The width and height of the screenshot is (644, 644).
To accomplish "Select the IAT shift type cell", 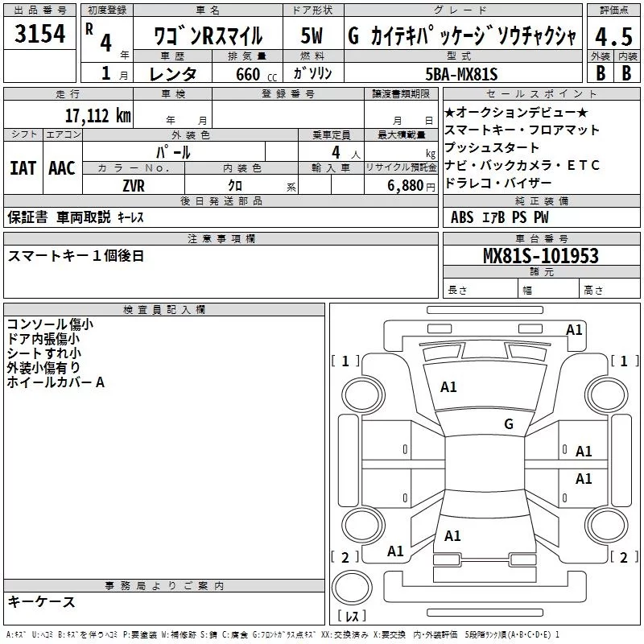I will (x=23, y=168).
